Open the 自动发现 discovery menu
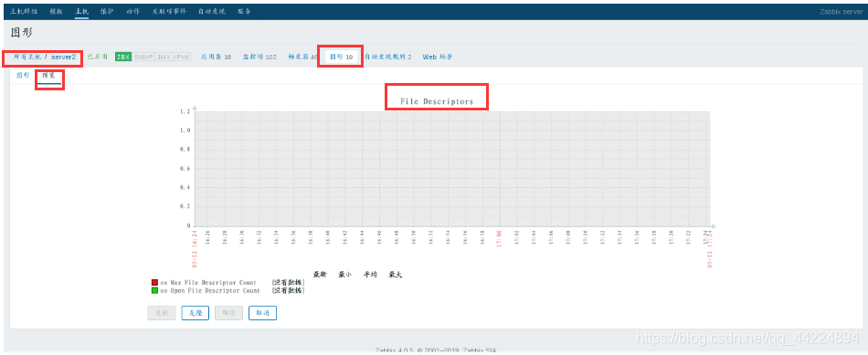Screen dimensions: 868x355 (212, 11)
